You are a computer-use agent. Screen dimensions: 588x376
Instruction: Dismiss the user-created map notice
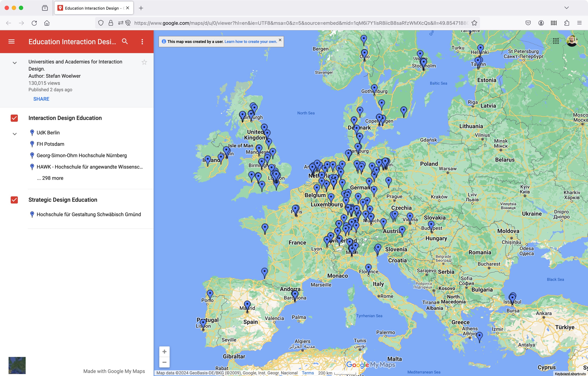point(280,40)
